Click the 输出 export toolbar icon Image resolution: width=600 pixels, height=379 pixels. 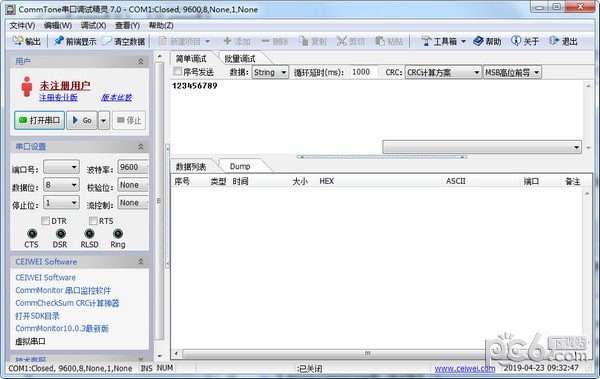pyautogui.click(x=18, y=41)
